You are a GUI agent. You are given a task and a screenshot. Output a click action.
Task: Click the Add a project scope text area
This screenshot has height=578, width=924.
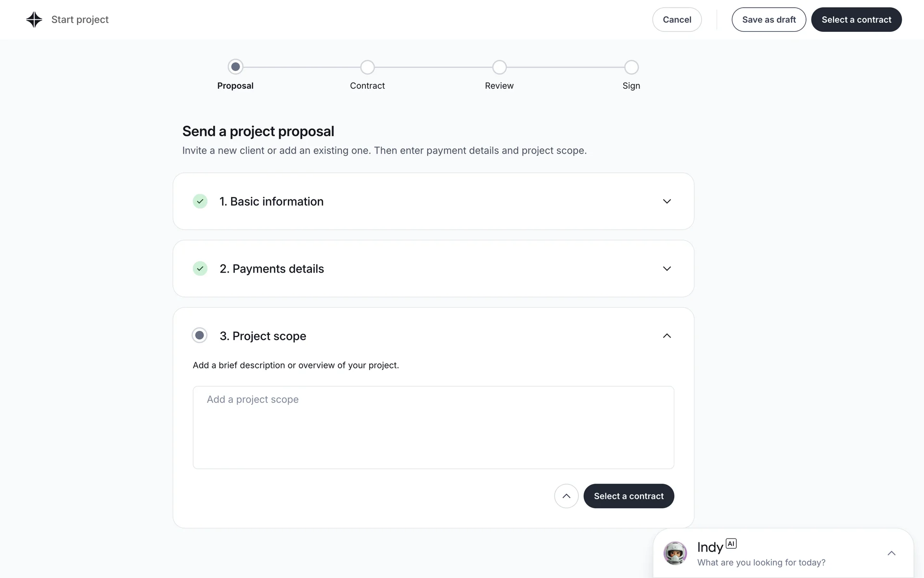click(433, 427)
